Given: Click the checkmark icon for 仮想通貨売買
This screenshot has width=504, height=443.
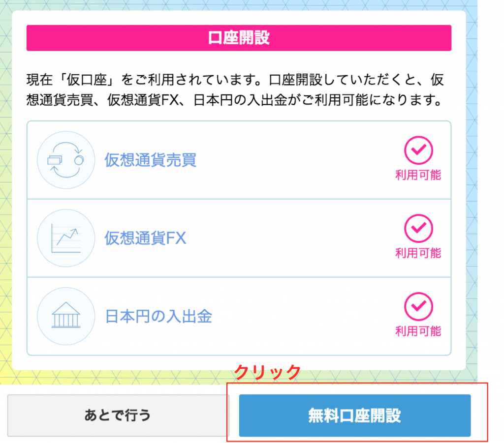Looking at the screenshot, I should tap(418, 150).
